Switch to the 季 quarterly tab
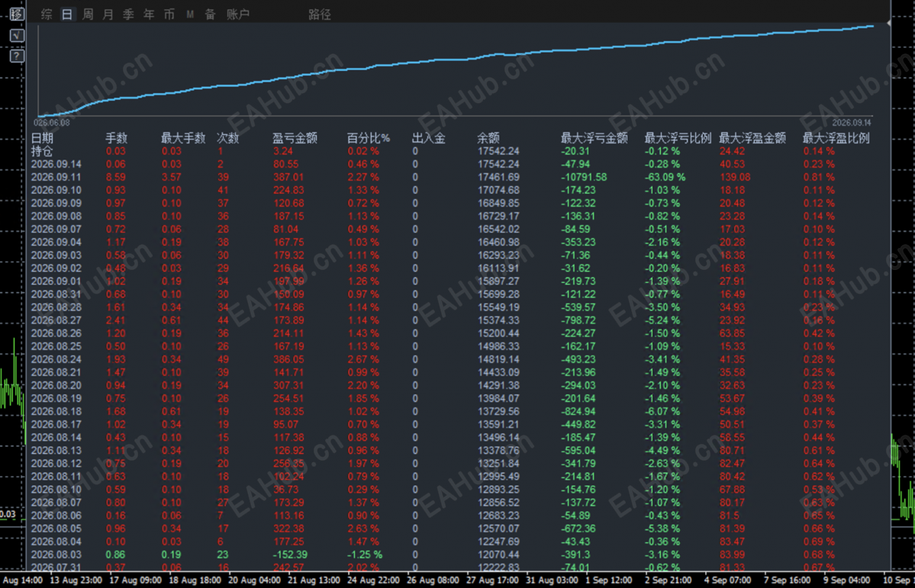This screenshot has height=588, width=915. (x=128, y=14)
